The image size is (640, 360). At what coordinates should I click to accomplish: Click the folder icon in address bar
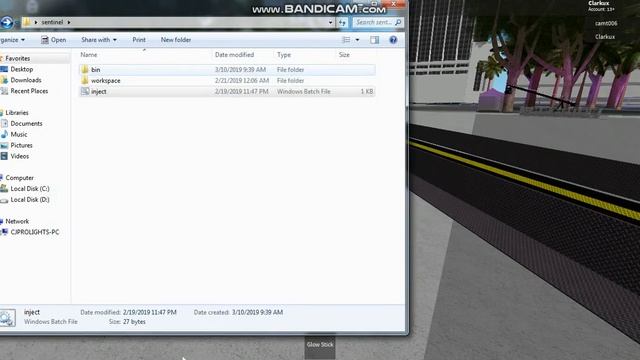point(27,22)
